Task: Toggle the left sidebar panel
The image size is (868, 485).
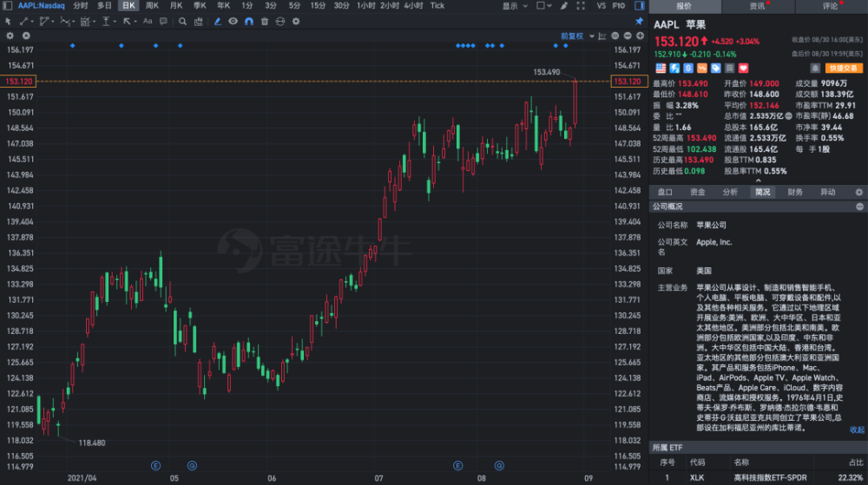Action: click(8, 5)
